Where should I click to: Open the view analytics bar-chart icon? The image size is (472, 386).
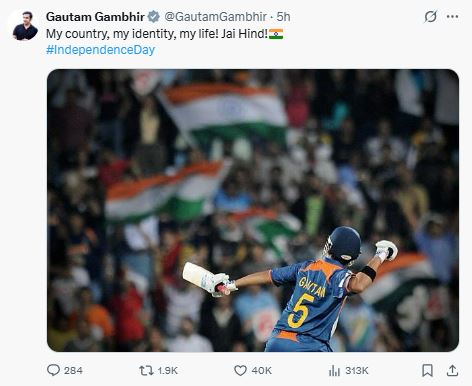(x=334, y=371)
